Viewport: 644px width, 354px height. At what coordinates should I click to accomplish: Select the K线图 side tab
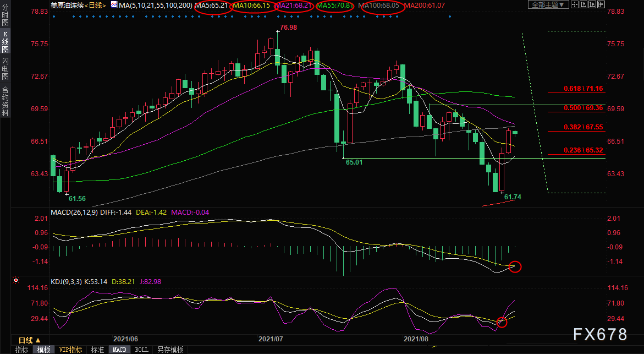5,42
